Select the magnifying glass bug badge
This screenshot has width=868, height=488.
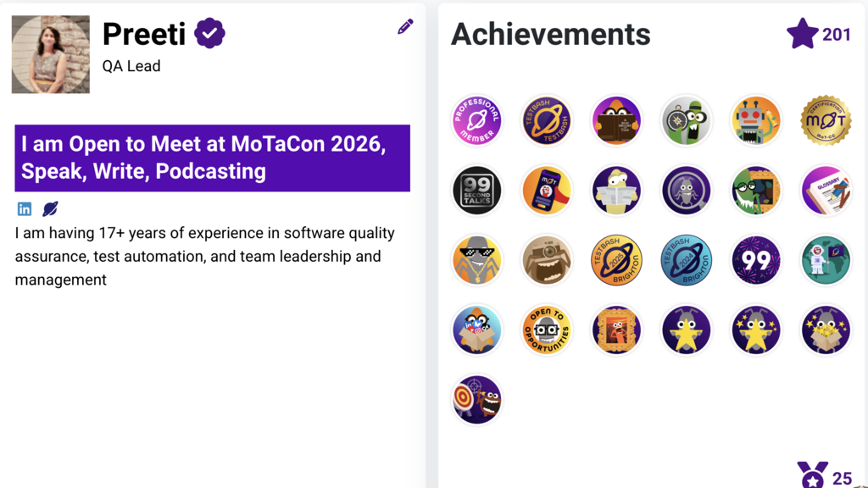coord(686,191)
